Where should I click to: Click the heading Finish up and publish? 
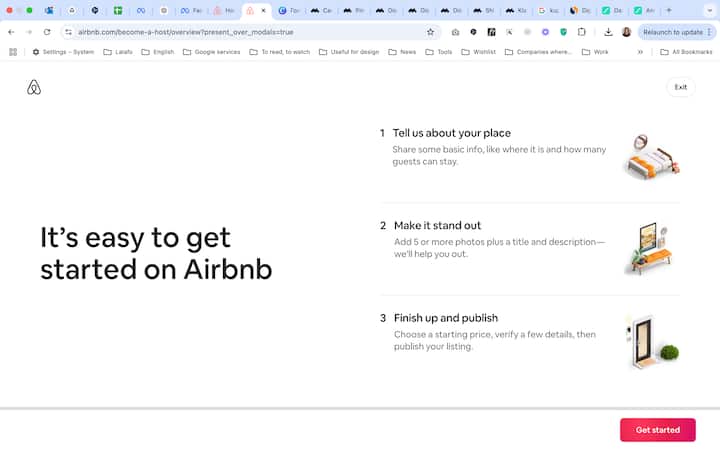446,318
